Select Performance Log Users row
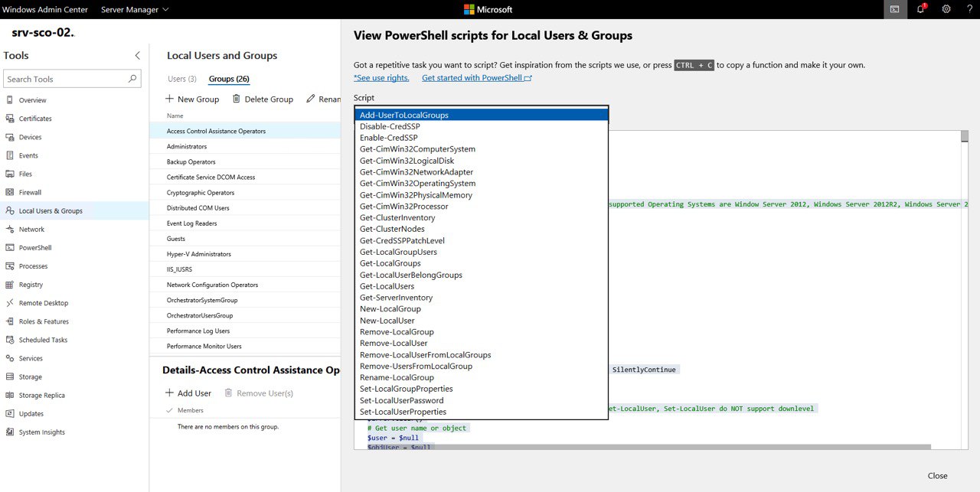 245,331
